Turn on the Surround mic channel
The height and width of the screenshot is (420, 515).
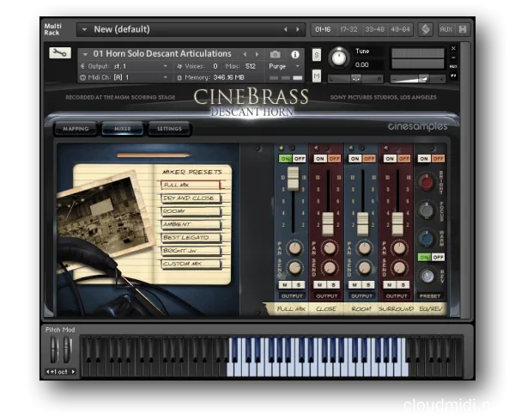point(390,159)
